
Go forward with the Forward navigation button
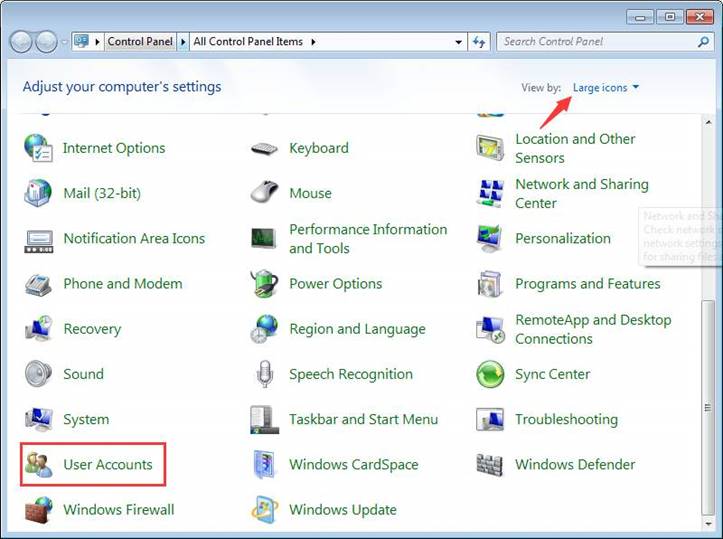click(x=47, y=42)
